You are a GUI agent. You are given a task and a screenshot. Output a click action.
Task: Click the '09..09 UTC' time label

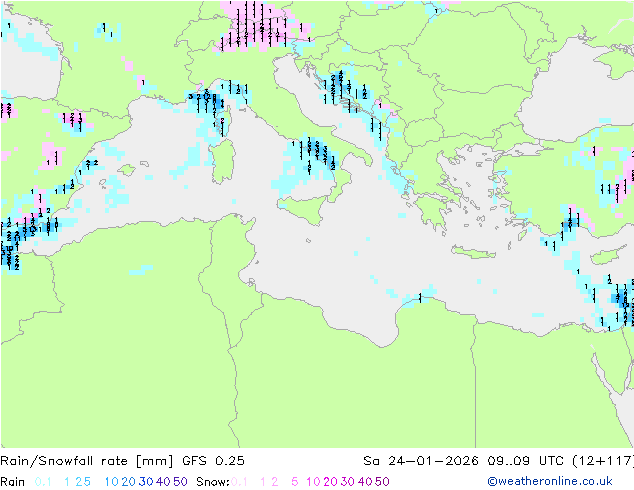[x=525, y=460]
